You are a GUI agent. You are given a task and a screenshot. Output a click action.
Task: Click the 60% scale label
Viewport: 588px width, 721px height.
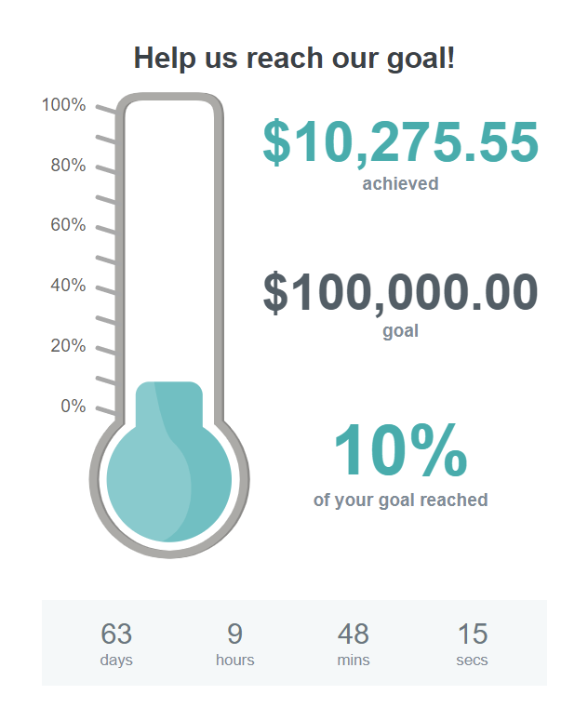point(68,225)
